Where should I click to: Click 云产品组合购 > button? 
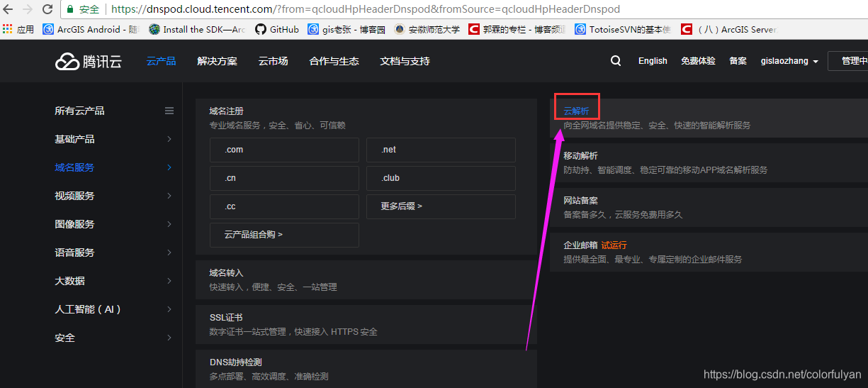[x=284, y=235]
